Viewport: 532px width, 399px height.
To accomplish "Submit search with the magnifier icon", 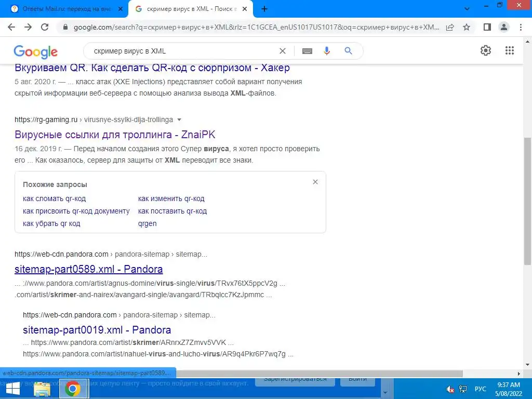I will [348, 51].
